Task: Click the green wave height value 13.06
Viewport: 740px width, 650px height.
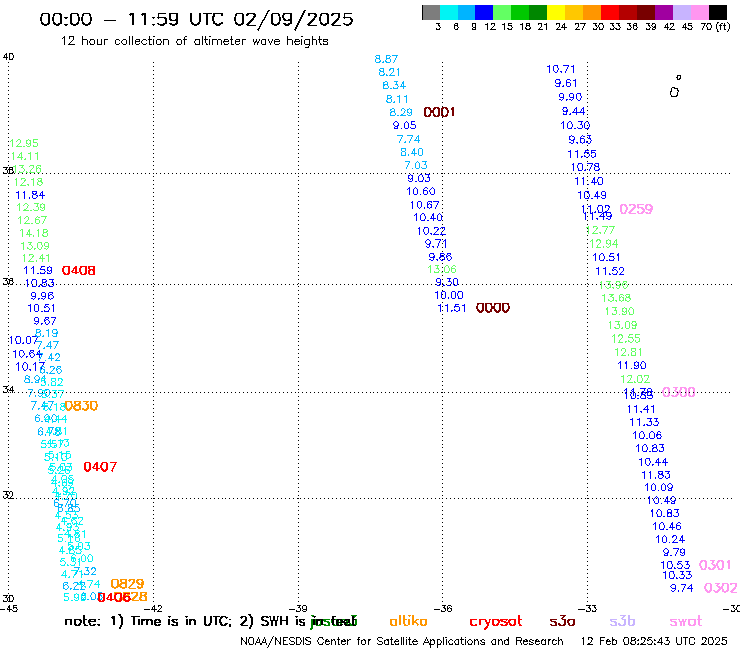Action: point(442,269)
